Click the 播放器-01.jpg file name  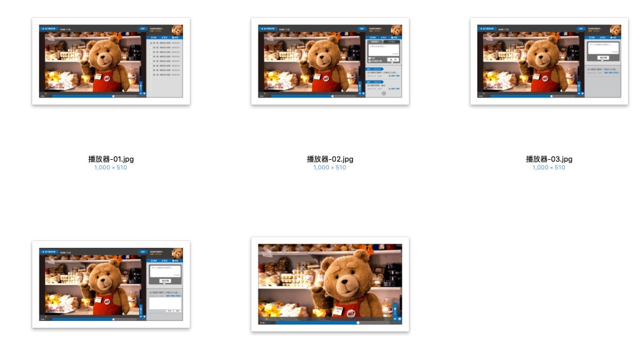tap(111, 159)
